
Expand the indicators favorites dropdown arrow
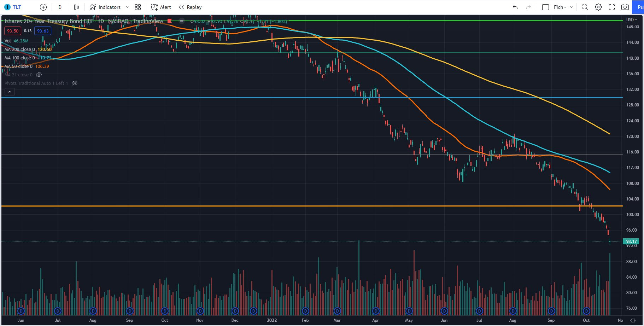pos(128,7)
